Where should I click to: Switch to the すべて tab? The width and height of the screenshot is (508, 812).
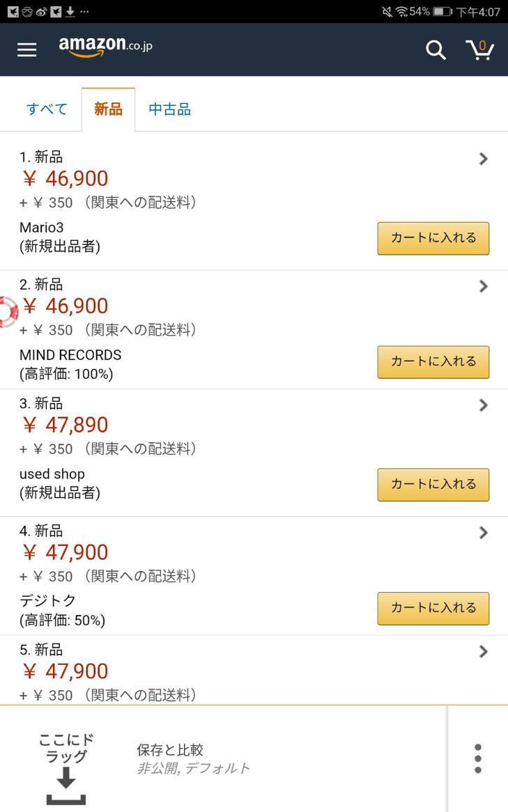47,109
